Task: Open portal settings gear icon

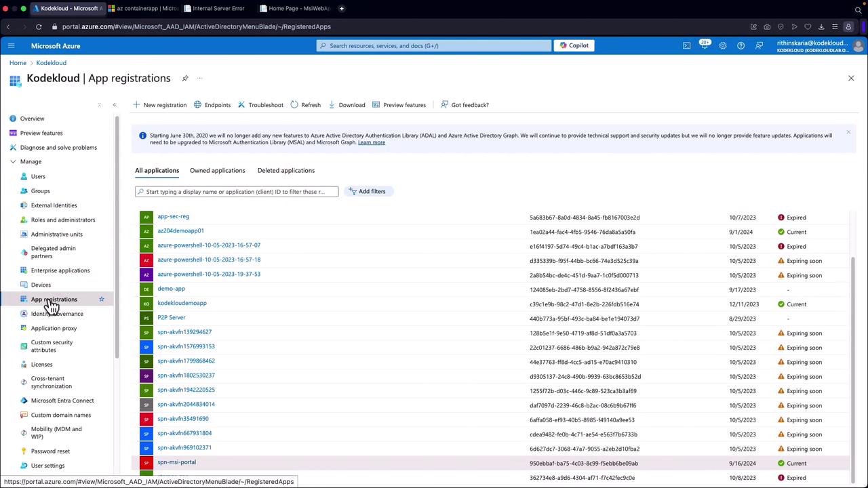Action: pos(723,45)
